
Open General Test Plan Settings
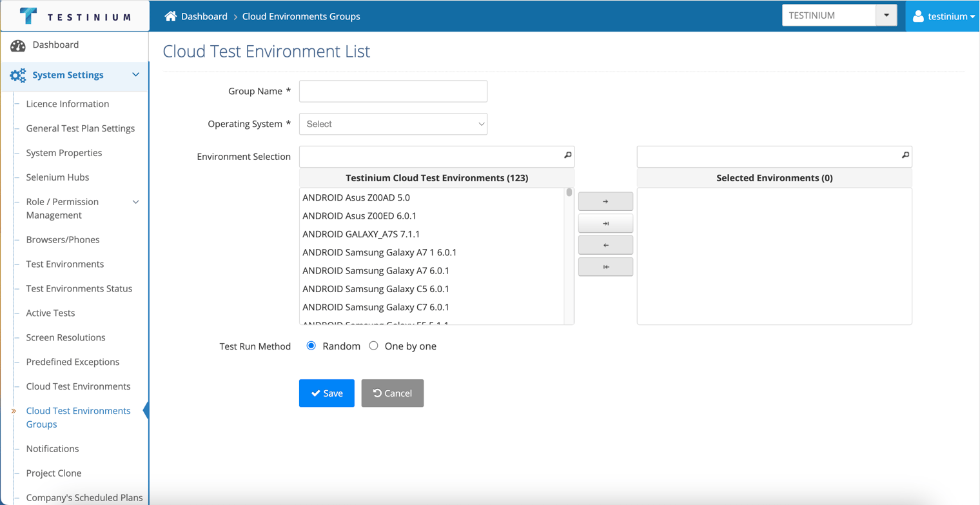[81, 128]
